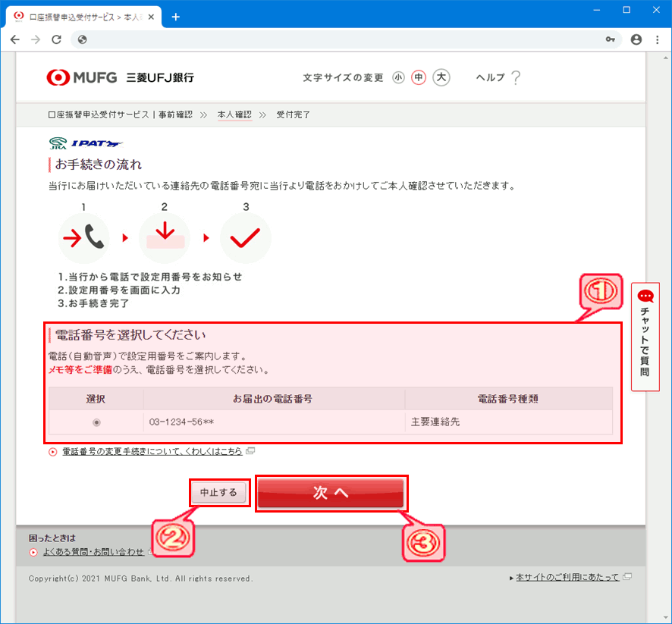
Task: Open the チャットで質問 chat side tab
Action: 645,337
